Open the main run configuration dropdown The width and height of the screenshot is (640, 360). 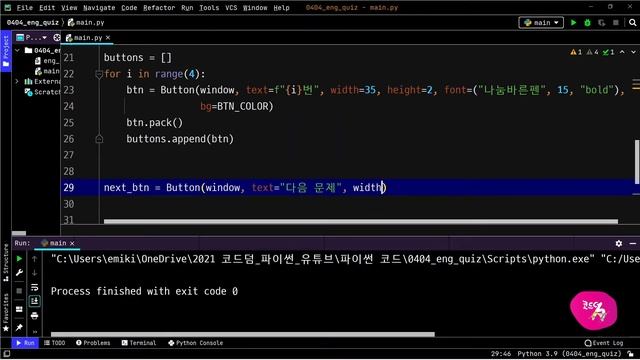(541, 23)
